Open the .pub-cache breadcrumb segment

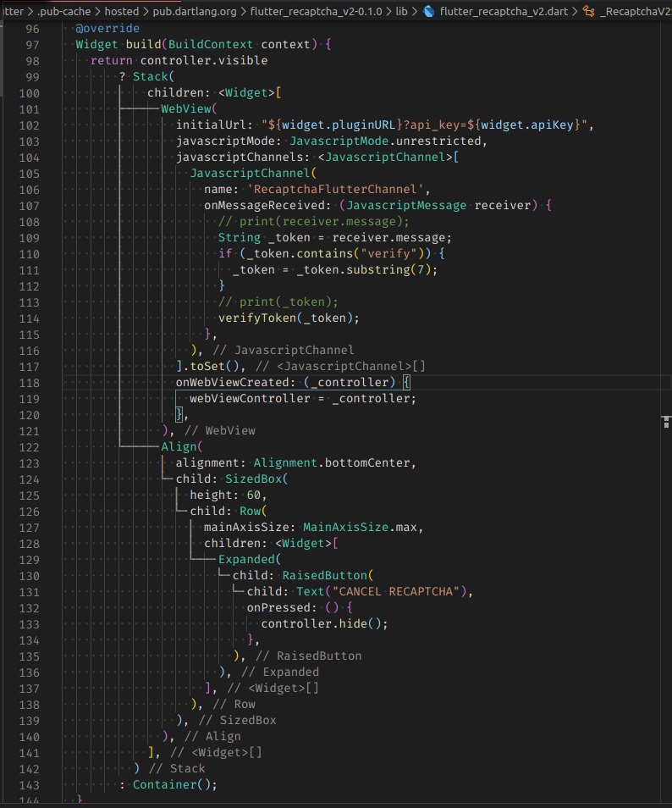[63, 11]
